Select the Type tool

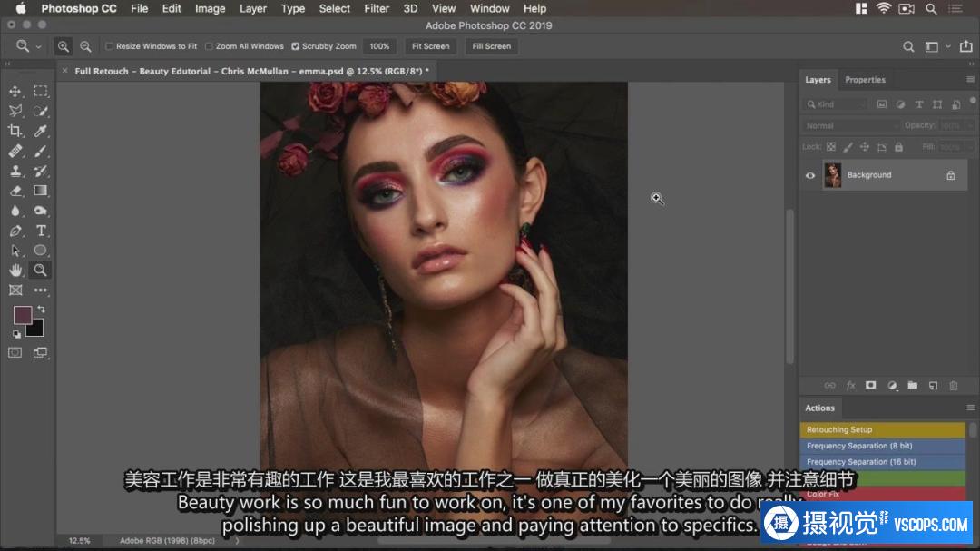[41, 231]
